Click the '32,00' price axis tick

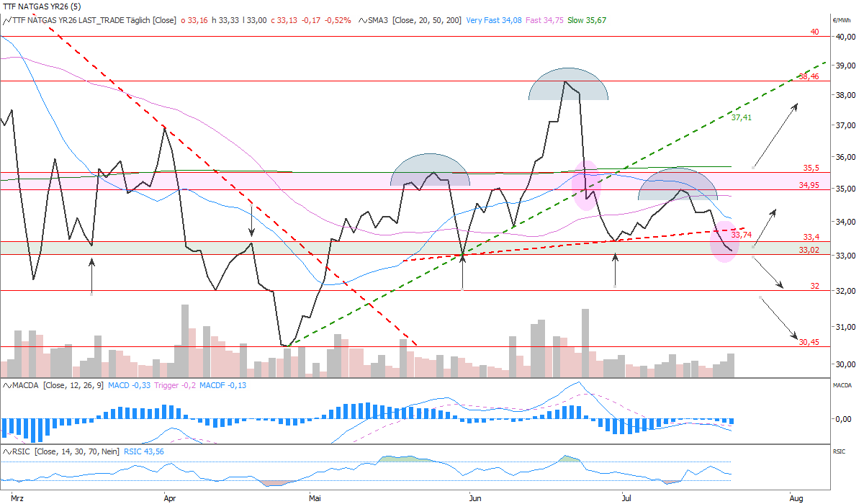pyautogui.click(x=844, y=290)
